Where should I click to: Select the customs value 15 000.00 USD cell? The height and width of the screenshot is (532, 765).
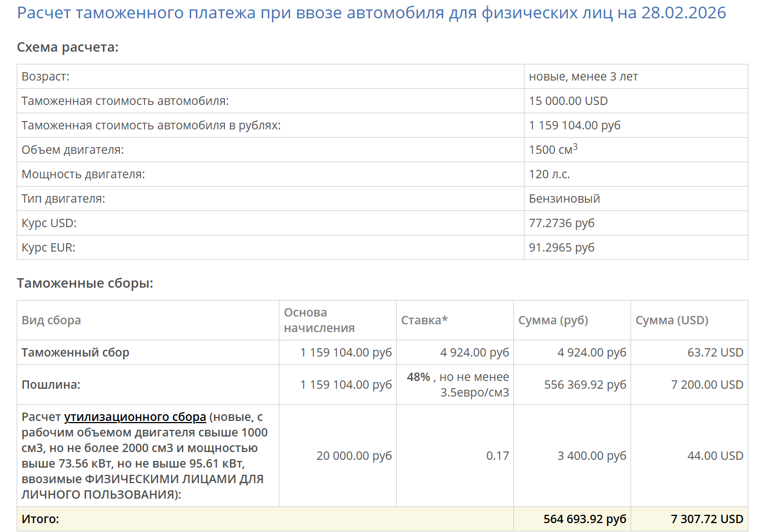click(x=636, y=101)
